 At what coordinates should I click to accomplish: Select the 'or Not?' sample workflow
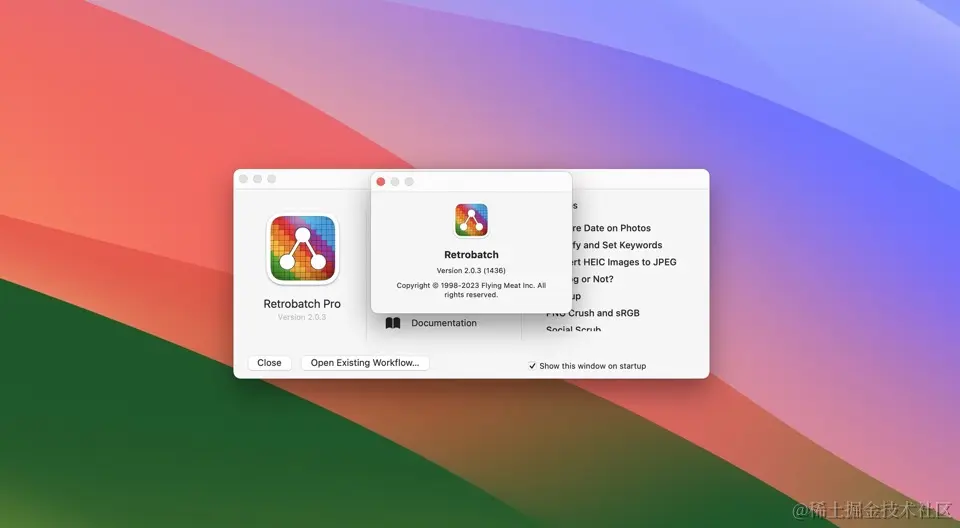click(593, 279)
